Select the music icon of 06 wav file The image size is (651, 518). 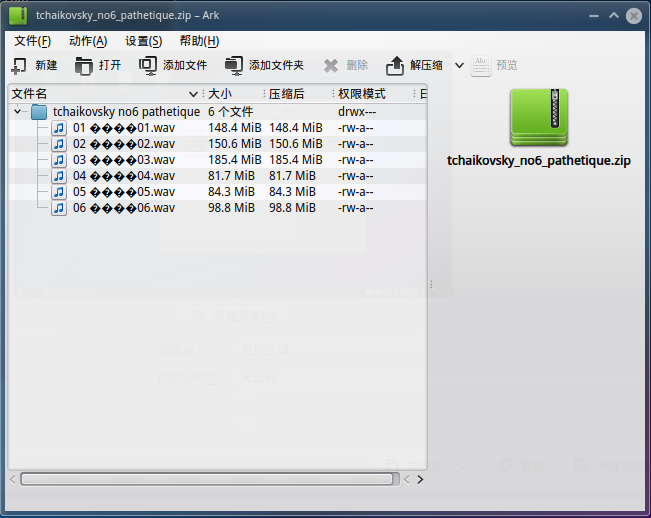click(59, 208)
